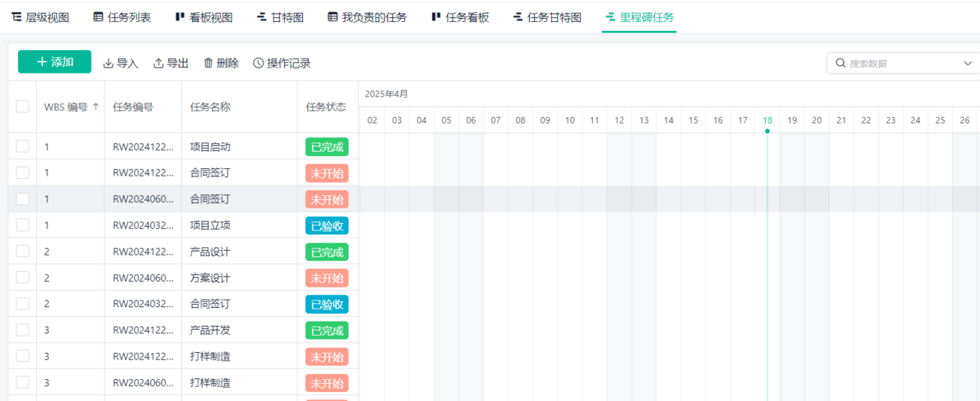Screen dimensions: 980x401
Task: Switch to the 任务列表 tab
Action: 122,17
